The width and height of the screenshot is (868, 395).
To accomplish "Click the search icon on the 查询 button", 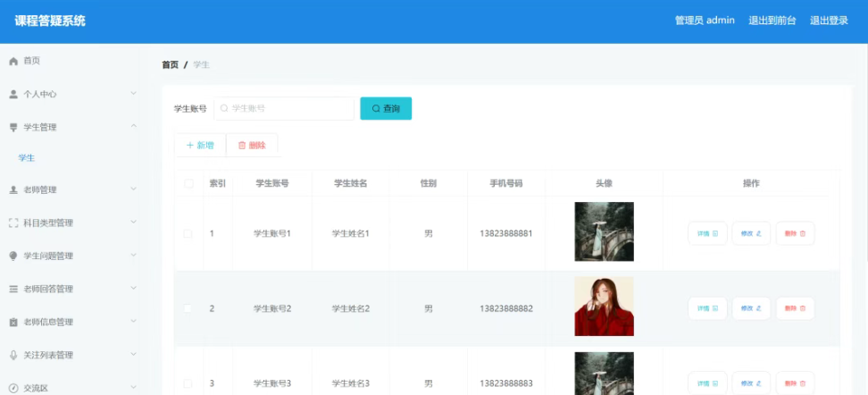I will pos(376,109).
